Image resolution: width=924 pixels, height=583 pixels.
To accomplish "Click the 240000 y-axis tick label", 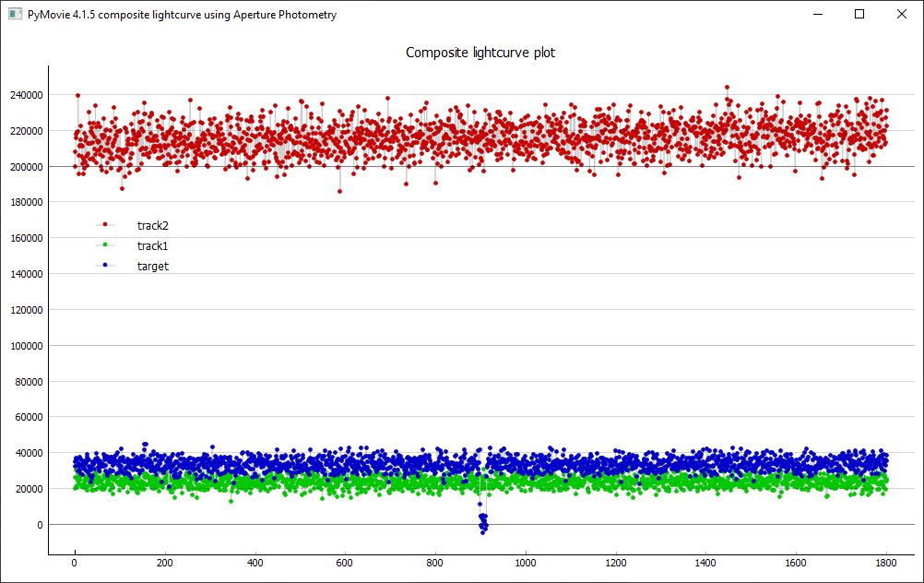I will [24, 95].
